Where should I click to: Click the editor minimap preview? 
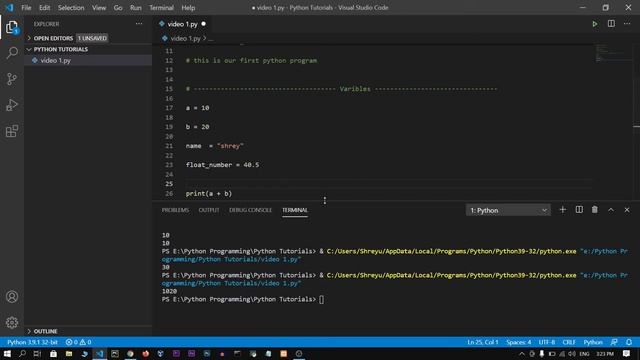pyautogui.click(x=612, y=53)
